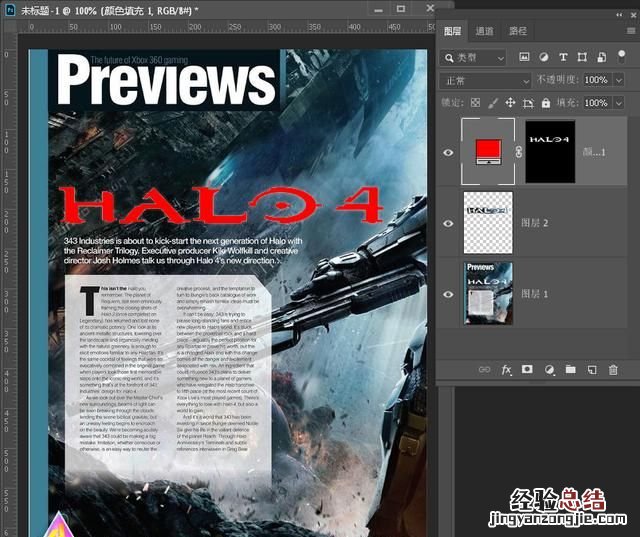The image size is (640, 537).
Task: Click the lock all padlock icon
Action: click(546, 103)
